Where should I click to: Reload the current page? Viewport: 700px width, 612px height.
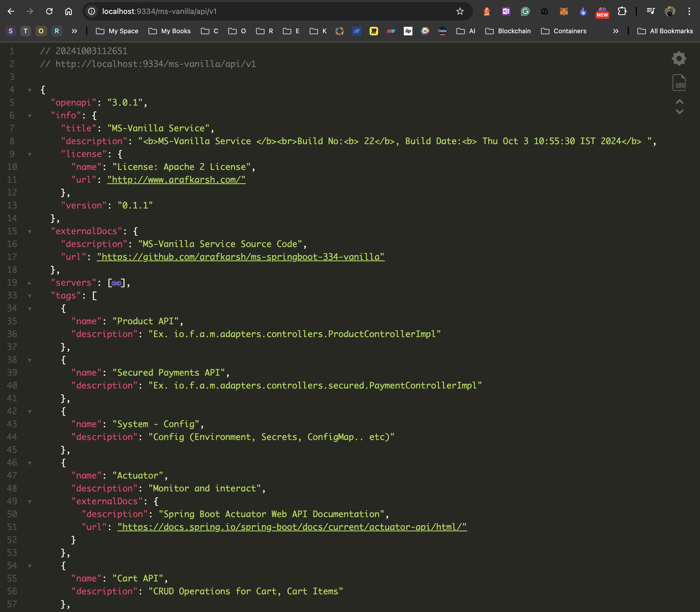[50, 11]
